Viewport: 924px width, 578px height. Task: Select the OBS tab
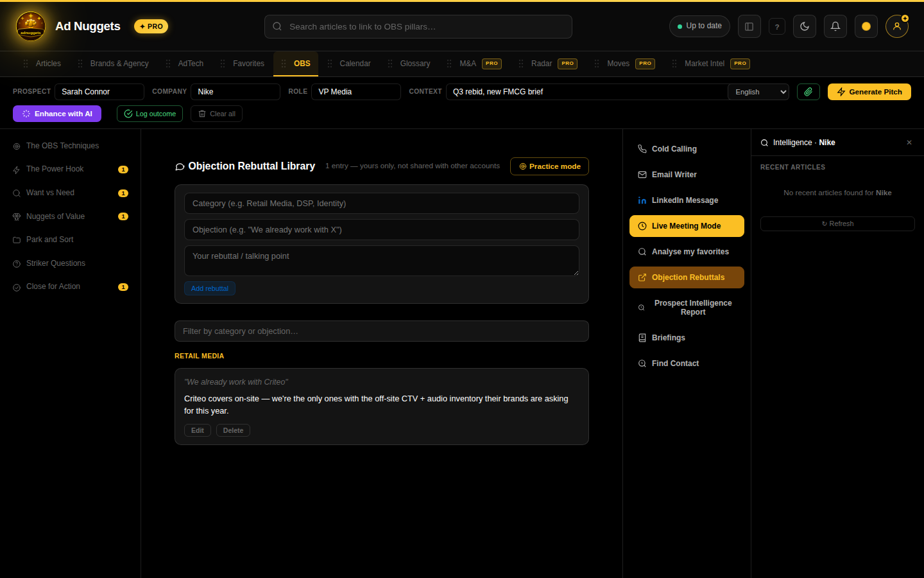tap(296, 64)
